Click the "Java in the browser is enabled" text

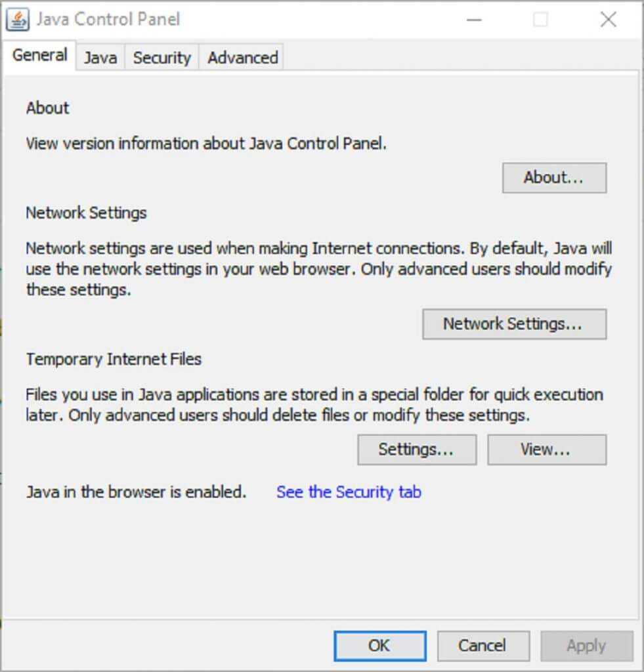pos(136,492)
